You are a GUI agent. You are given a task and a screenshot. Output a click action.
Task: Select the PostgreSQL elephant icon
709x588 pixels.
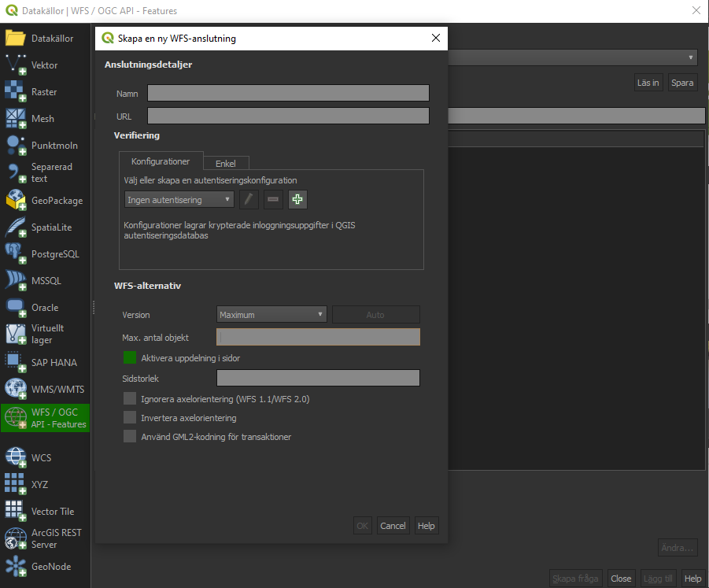tap(16, 253)
